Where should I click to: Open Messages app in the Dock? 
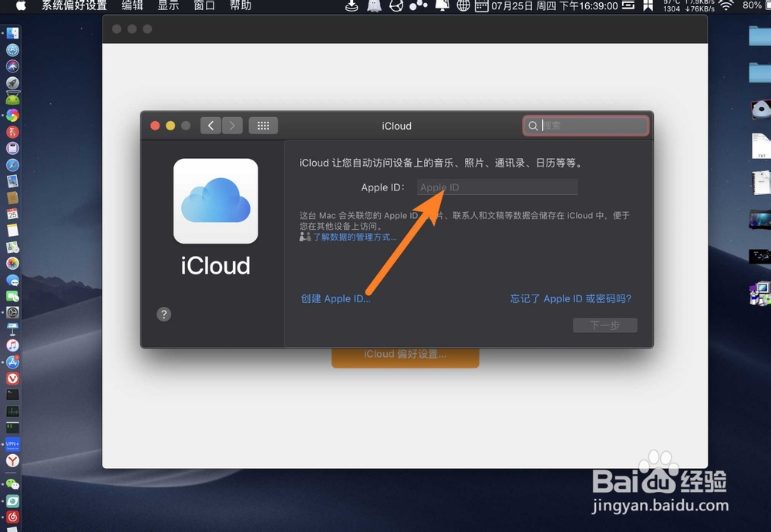[13, 280]
